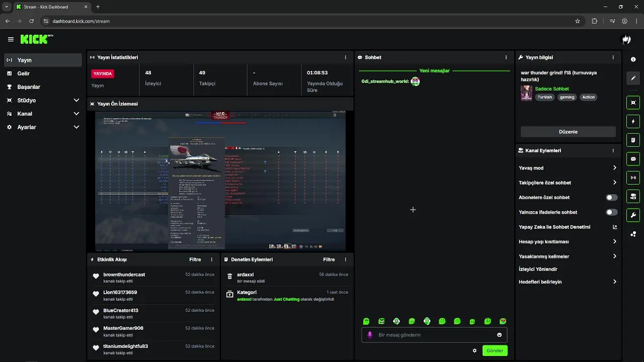
Task: Toggle the lightning activity feed icon in sidebar
Action: (633, 122)
